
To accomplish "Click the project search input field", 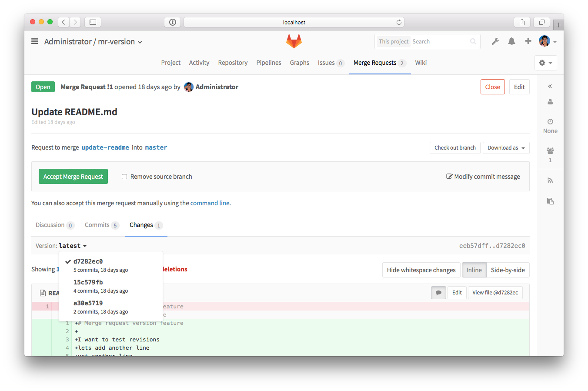I will [x=439, y=42].
